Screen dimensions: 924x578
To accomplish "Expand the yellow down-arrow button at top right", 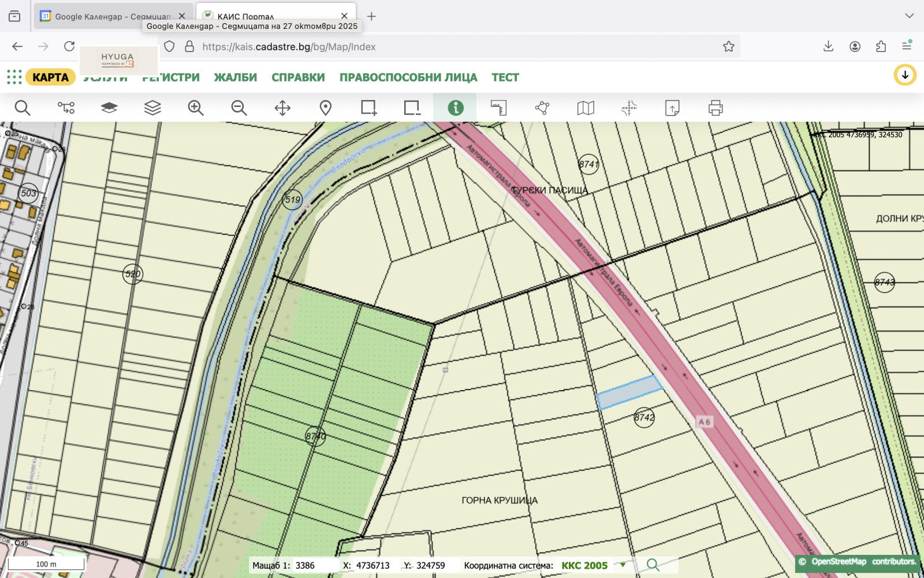I will 905,75.
